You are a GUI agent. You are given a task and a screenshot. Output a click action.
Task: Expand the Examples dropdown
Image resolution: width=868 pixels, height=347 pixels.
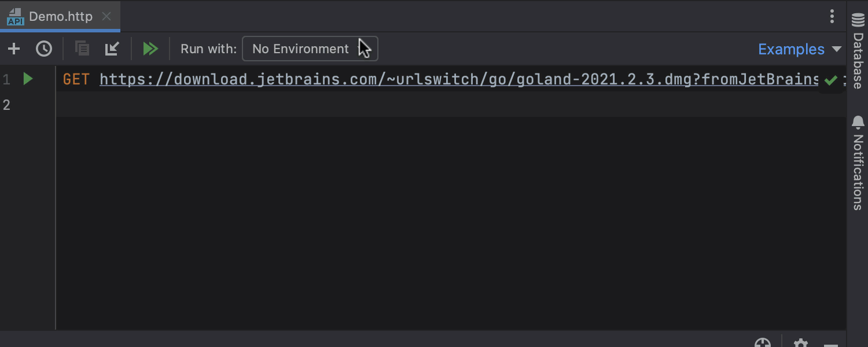pyautogui.click(x=800, y=49)
